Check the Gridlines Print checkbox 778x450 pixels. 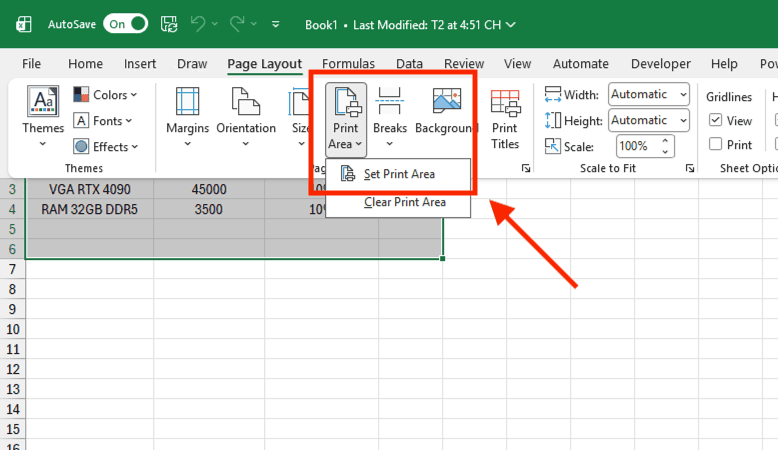coord(715,144)
